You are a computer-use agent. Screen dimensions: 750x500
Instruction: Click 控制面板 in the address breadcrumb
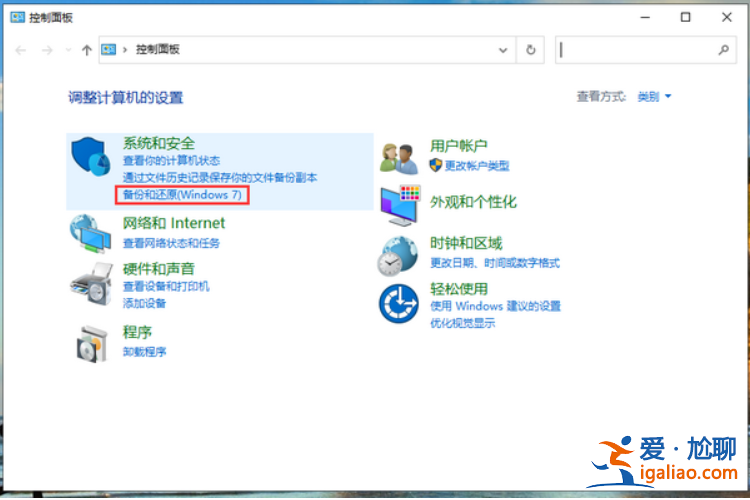click(157, 49)
